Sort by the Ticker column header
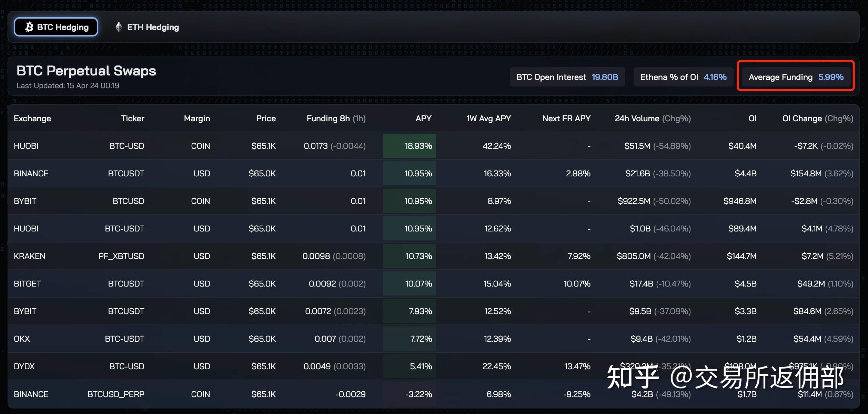 (133, 118)
